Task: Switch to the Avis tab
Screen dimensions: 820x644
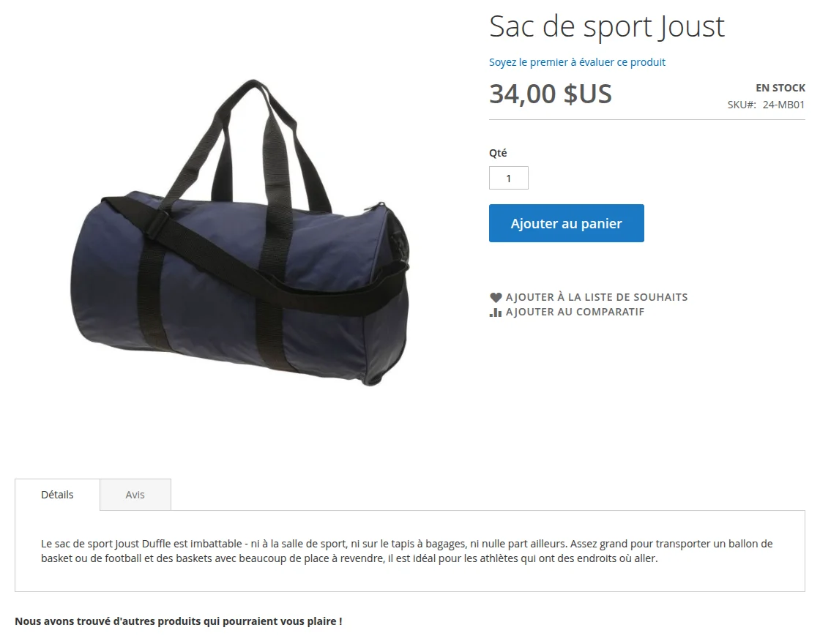Action: pyautogui.click(x=135, y=495)
